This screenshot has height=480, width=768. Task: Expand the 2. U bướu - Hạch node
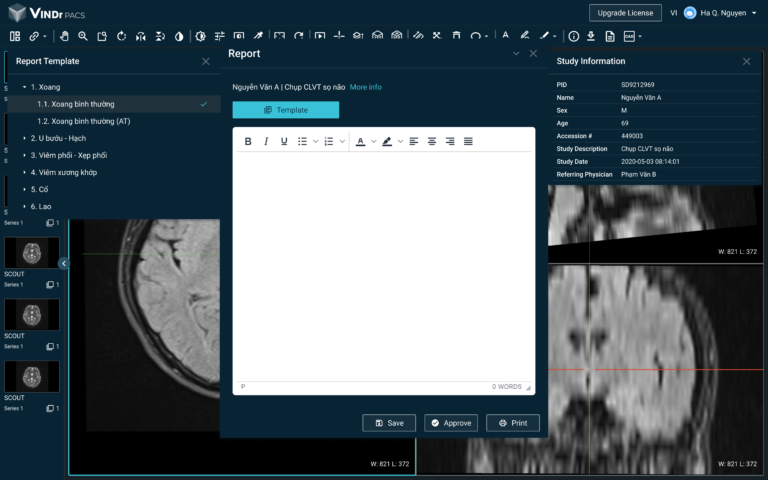24,138
